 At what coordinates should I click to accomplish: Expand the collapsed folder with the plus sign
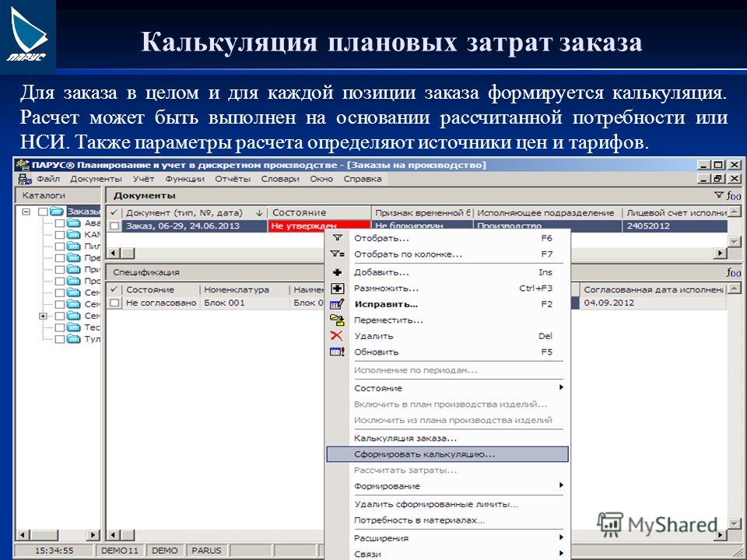click(43, 316)
